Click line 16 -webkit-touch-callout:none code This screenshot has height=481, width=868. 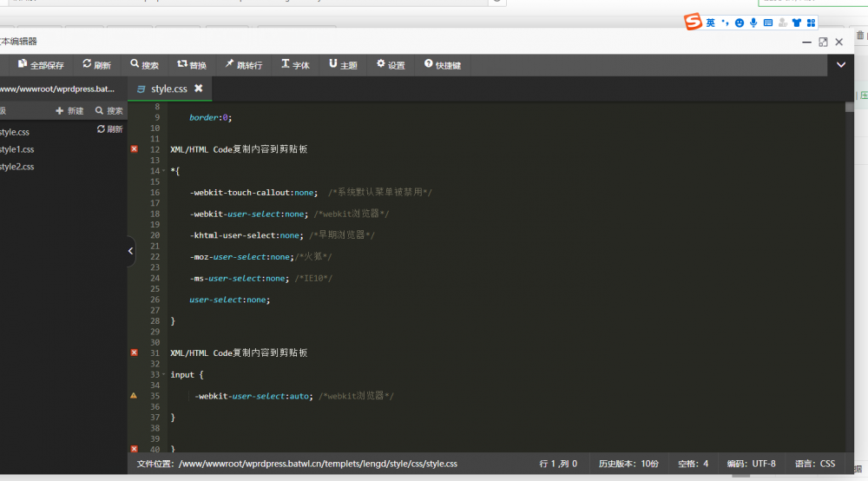click(x=253, y=193)
